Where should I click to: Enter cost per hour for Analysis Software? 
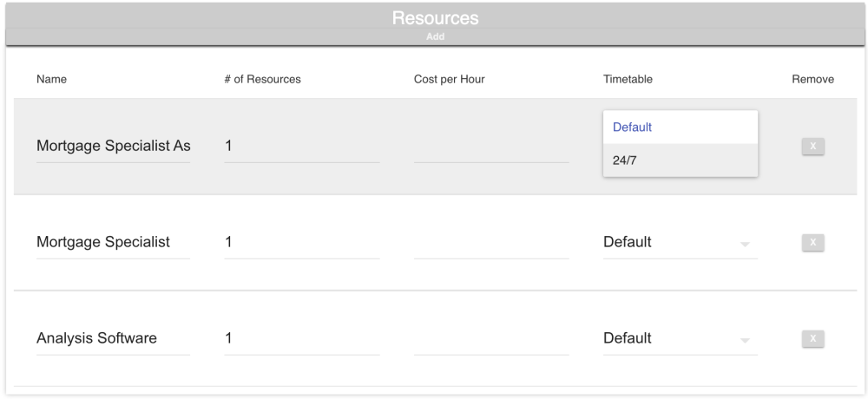click(x=491, y=339)
